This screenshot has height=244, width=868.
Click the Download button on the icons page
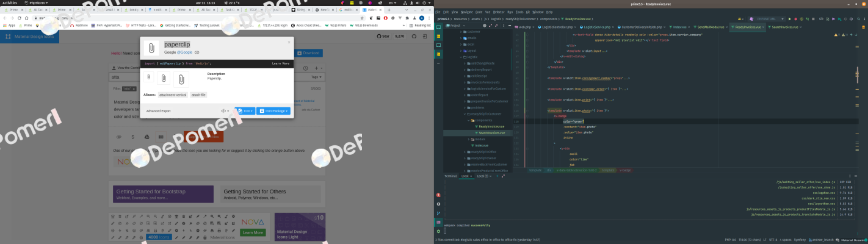coord(308,53)
